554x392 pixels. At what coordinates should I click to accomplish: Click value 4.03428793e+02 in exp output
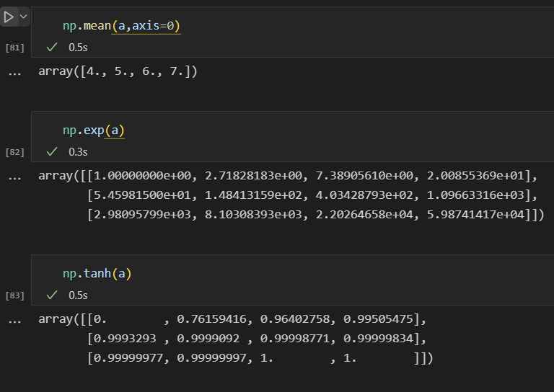[364, 195]
